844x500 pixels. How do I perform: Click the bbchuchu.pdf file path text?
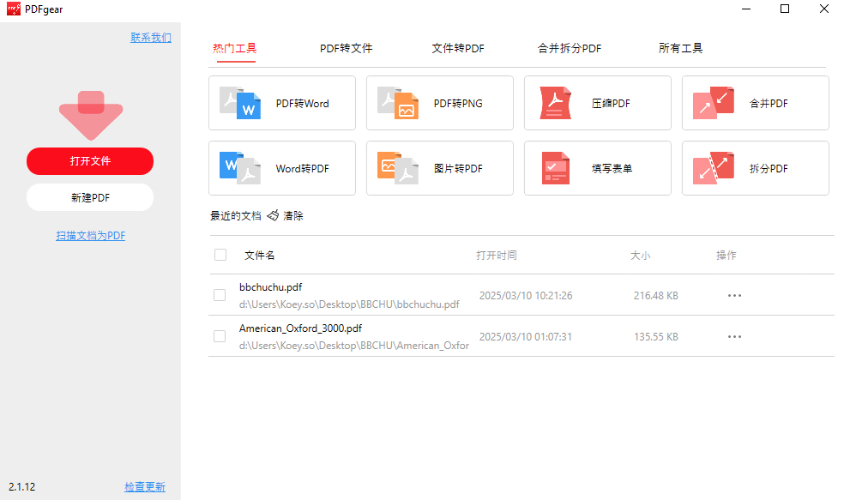[349, 305]
